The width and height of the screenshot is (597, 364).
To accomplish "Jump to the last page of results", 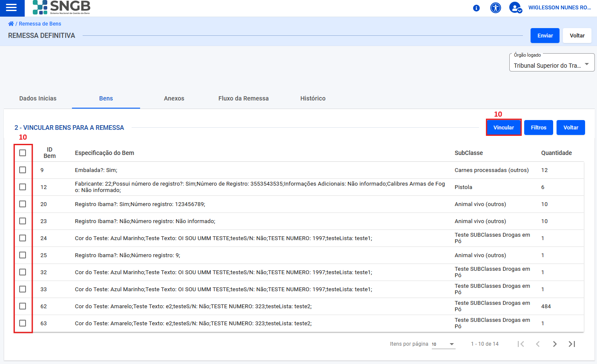I will tap(572, 344).
